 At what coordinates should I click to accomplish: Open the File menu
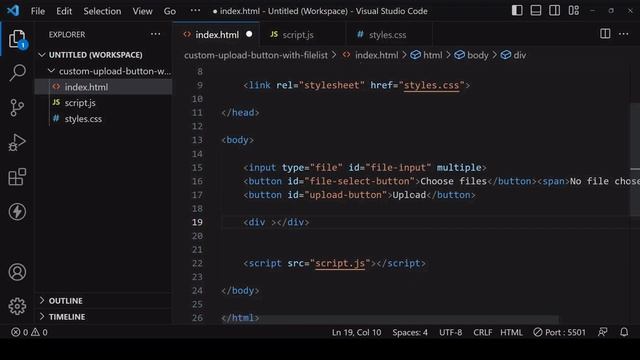(x=38, y=11)
